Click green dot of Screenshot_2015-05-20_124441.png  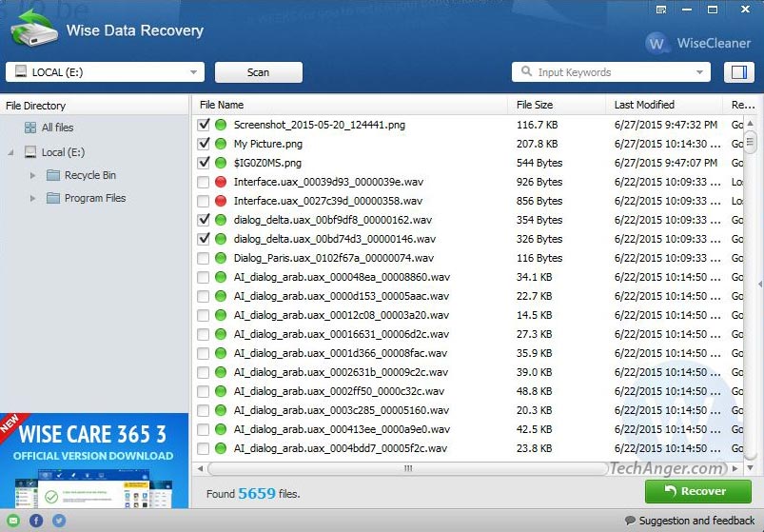coord(221,125)
